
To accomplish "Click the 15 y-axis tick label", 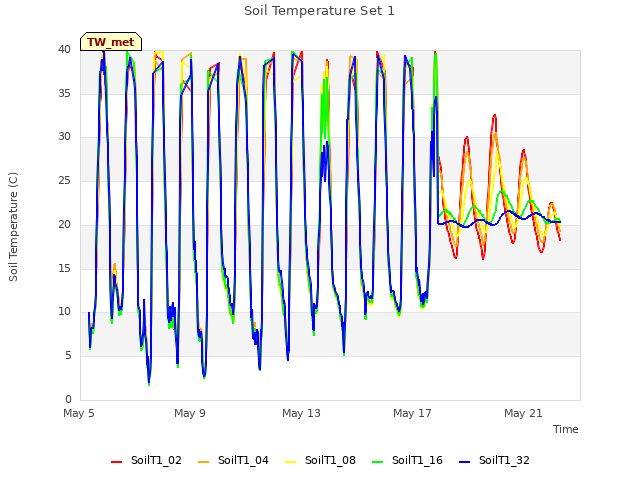I will coord(64,268).
